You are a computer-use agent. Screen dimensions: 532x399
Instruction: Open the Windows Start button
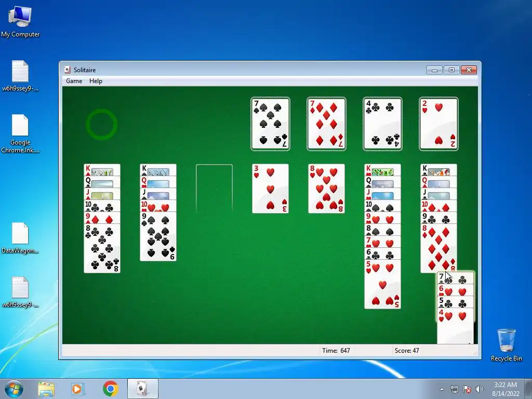pyautogui.click(x=14, y=389)
